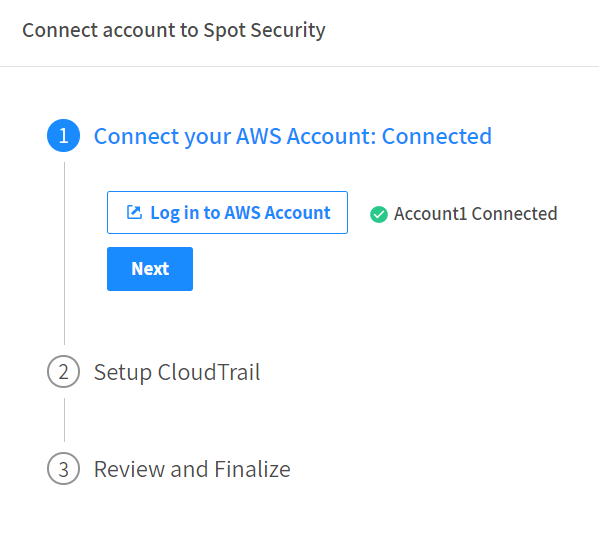Click the connector line between steps 2 and 3

64,420
